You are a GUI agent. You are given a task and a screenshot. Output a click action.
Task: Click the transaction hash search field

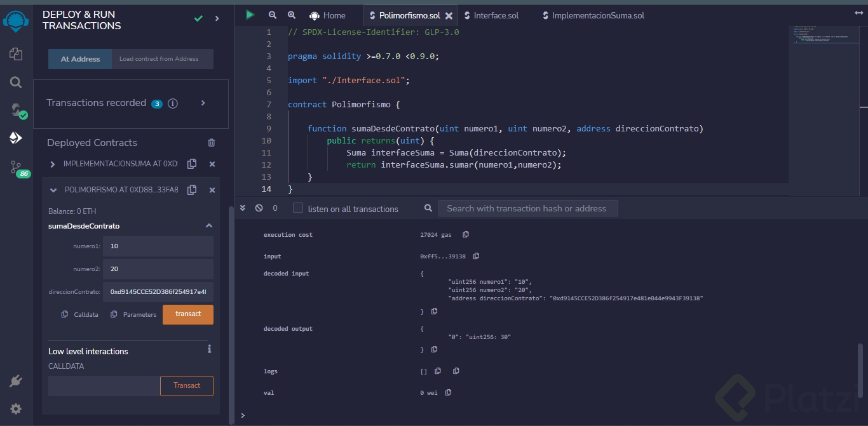pos(527,208)
